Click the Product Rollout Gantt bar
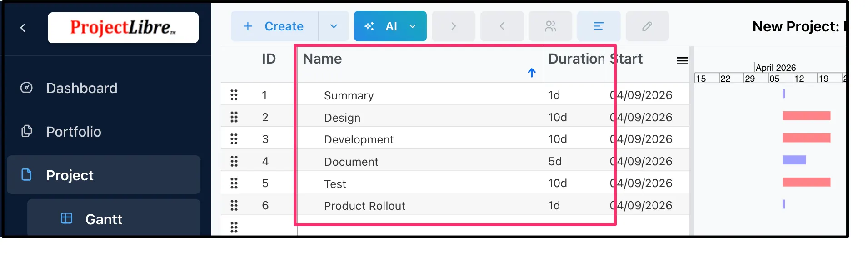The image size is (868, 257). tap(784, 204)
